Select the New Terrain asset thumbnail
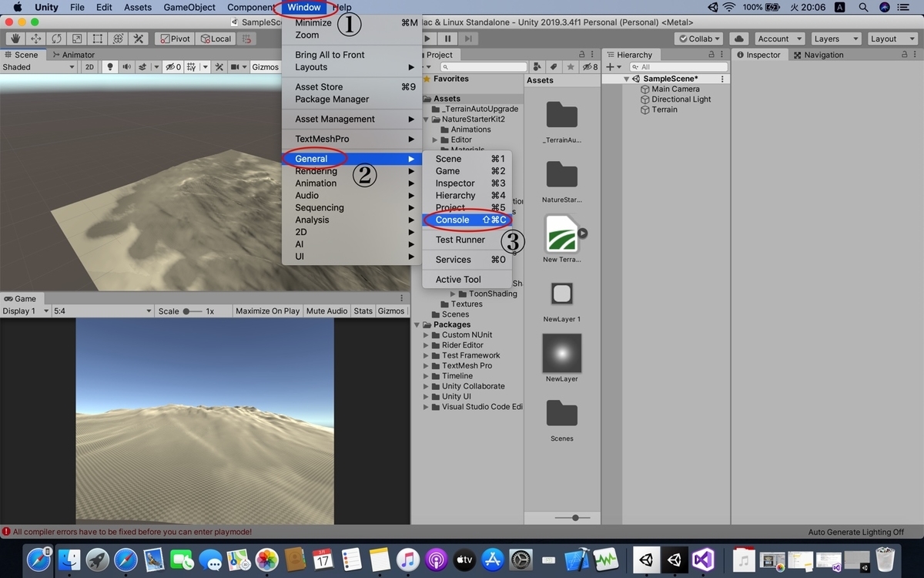Viewport: 924px width, 578px height. (562, 234)
